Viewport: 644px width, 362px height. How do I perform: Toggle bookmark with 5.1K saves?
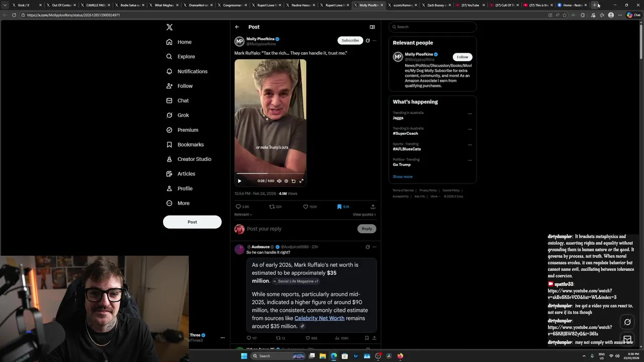(343, 207)
